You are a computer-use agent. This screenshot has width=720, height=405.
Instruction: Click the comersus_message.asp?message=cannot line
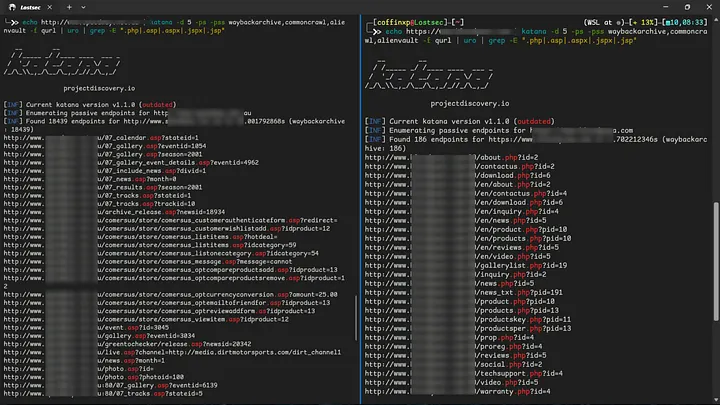(148, 262)
